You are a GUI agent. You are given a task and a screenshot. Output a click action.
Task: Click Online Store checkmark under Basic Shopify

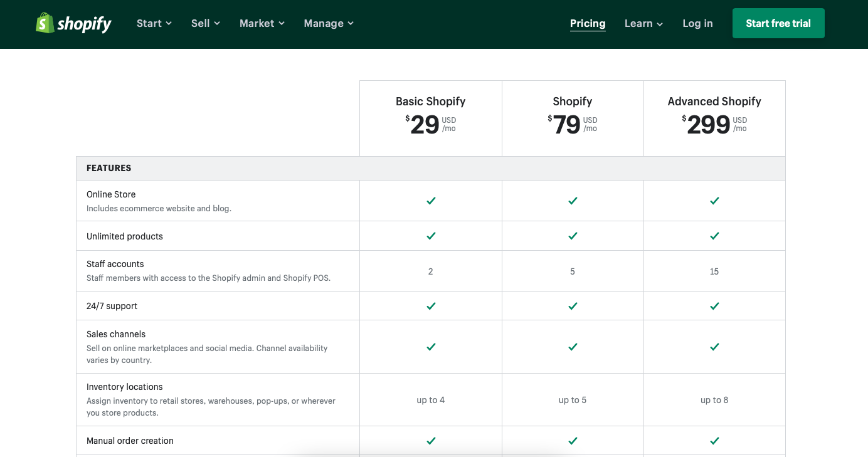click(431, 201)
